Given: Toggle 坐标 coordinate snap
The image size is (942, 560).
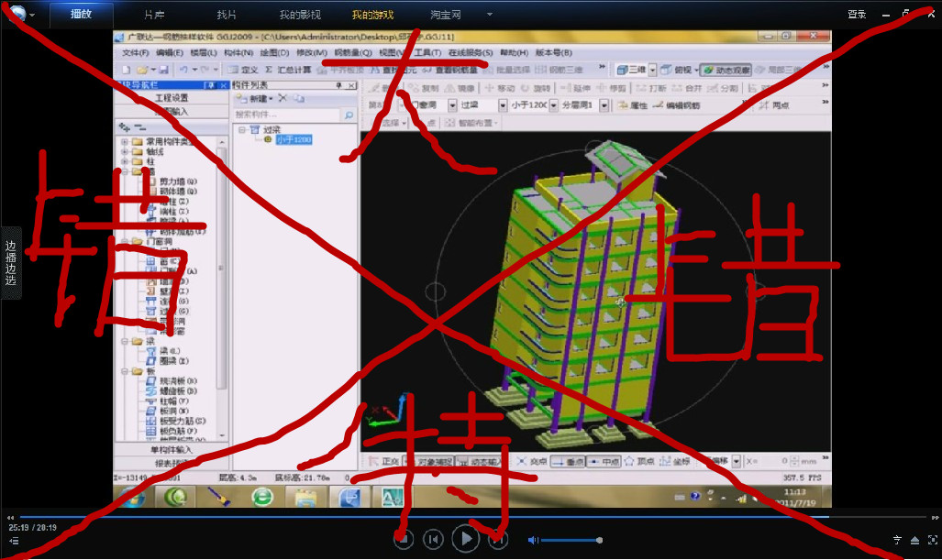Looking at the screenshot, I should pyautogui.click(x=675, y=461).
